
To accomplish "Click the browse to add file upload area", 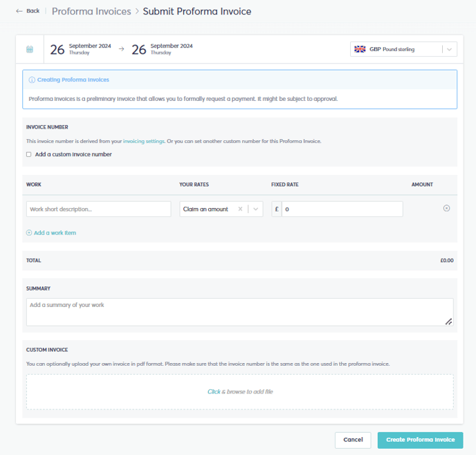I will [x=240, y=391].
